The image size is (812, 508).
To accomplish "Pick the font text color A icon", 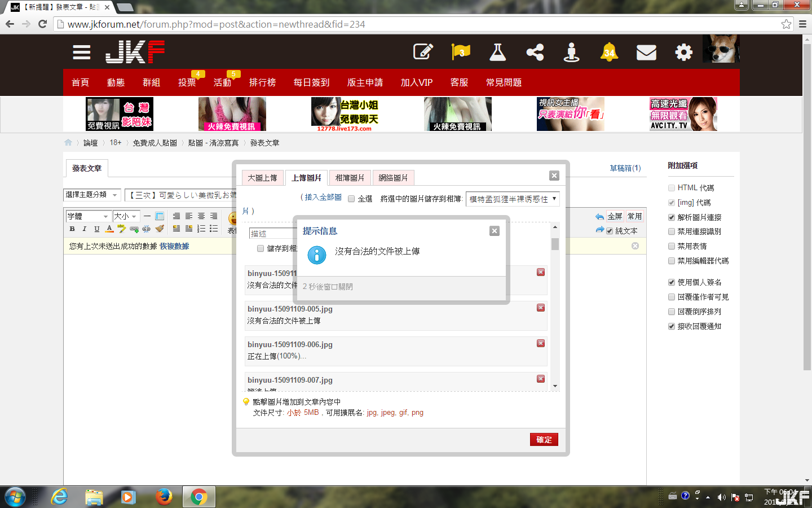I will point(109,229).
